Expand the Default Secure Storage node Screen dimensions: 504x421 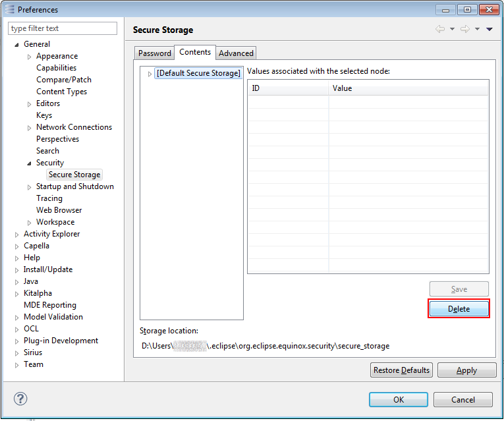pos(150,74)
